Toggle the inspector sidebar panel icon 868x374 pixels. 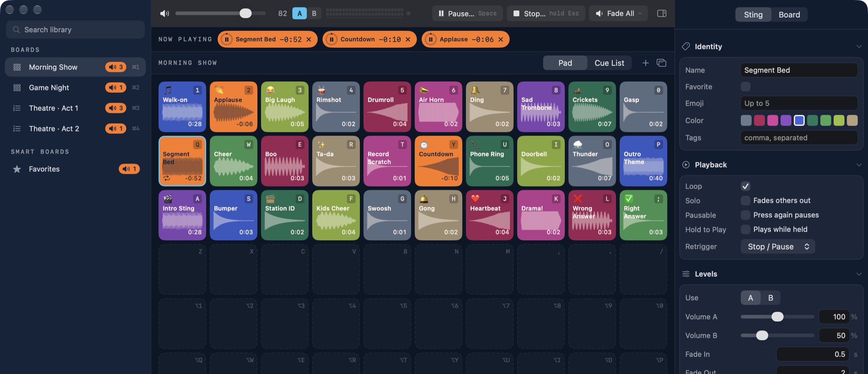[x=661, y=13]
